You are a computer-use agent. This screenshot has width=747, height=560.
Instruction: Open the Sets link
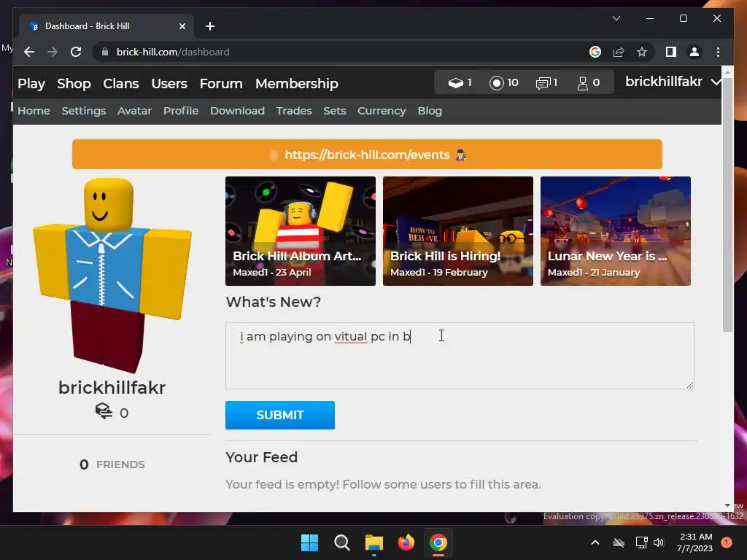334,111
